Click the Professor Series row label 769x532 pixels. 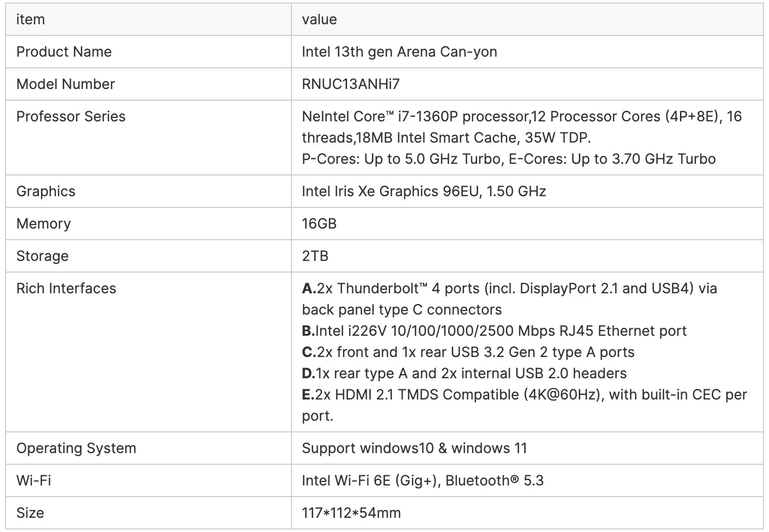[71, 117]
